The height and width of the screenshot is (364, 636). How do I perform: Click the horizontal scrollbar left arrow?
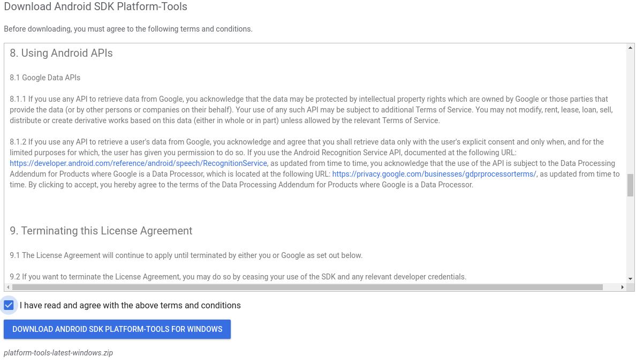(x=8, y=287)
